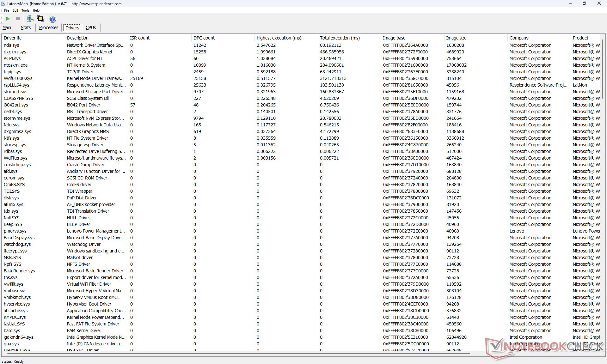Select the ndis.sys driver row
Screen dimensions: 607x364
click(11, 45)
